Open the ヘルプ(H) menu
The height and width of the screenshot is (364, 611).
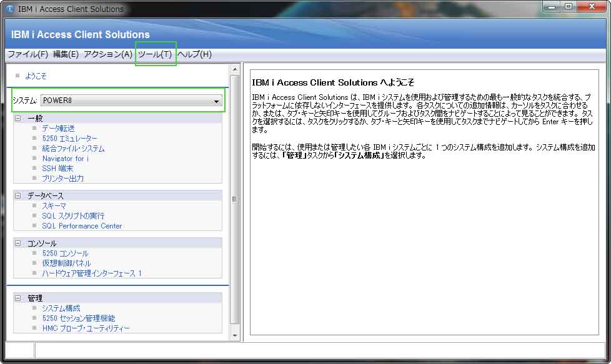pyautogui.click(x=194, y=54)
